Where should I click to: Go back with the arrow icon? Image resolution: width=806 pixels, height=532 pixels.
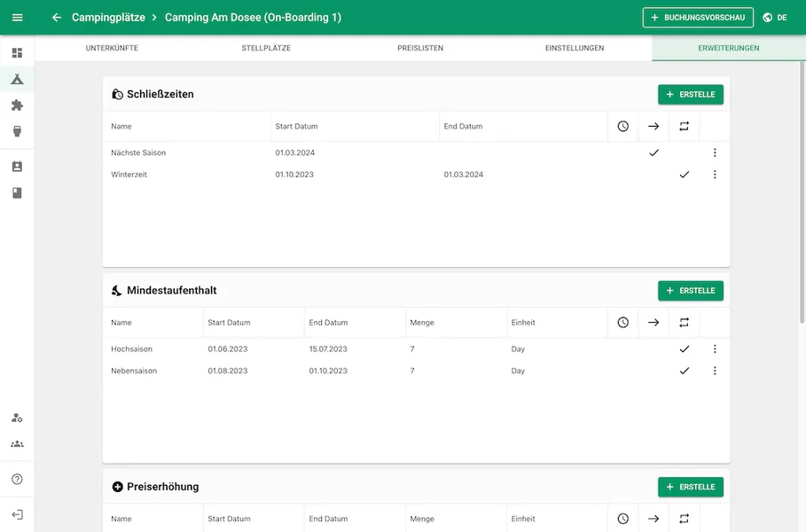coord(57,18)
